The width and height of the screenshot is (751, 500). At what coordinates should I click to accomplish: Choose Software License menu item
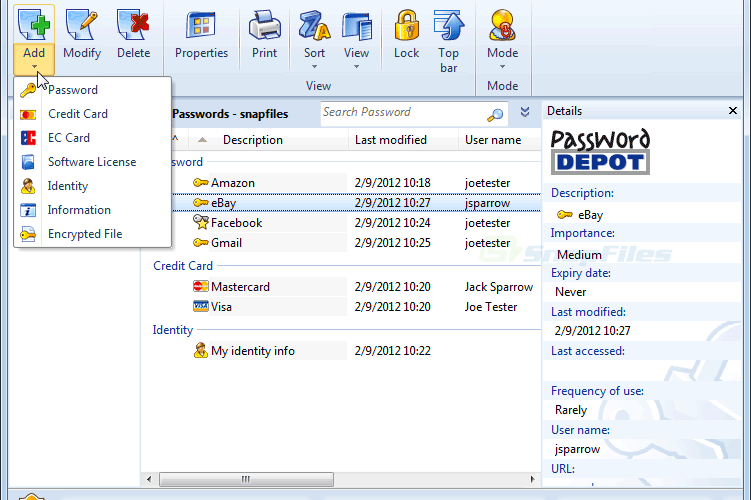click(92, 162)
